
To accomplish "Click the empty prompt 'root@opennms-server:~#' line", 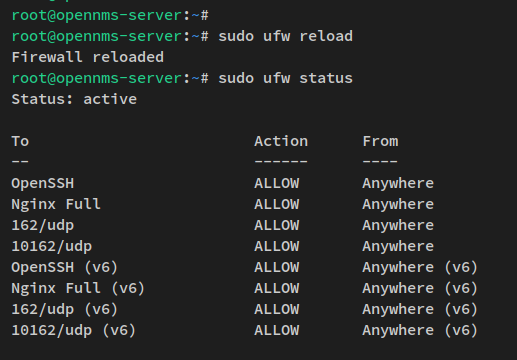I will pos(110,15).
